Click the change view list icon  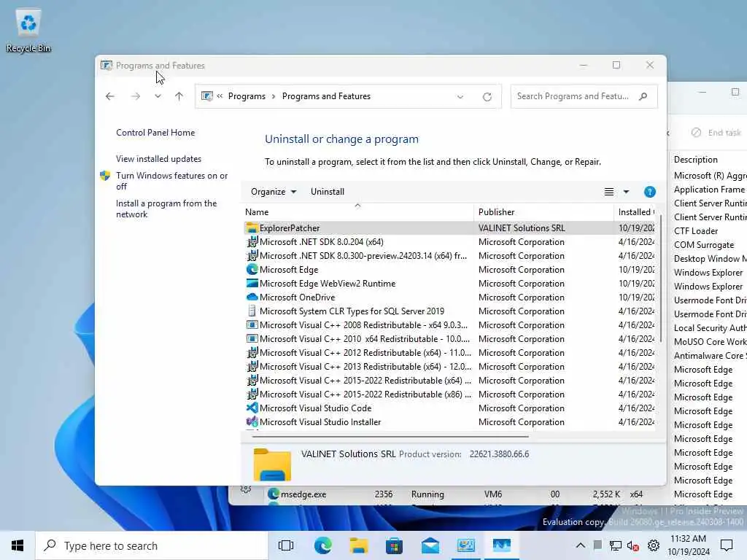(609, 192)
